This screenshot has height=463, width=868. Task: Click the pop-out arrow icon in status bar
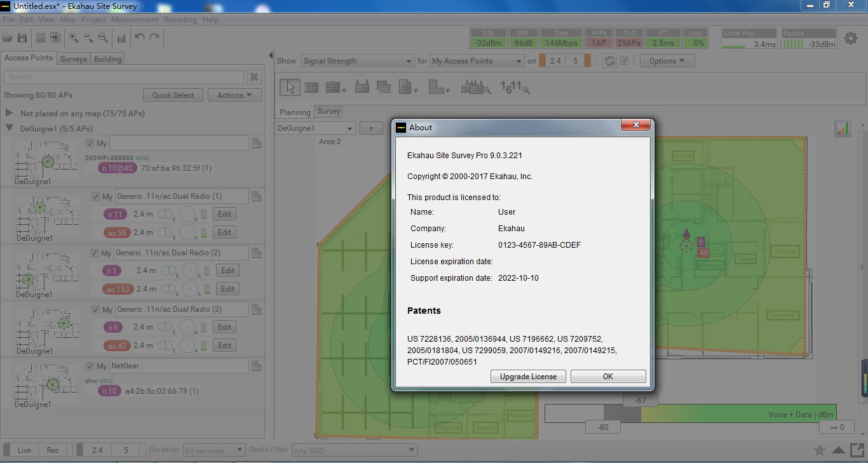[857, 450]
